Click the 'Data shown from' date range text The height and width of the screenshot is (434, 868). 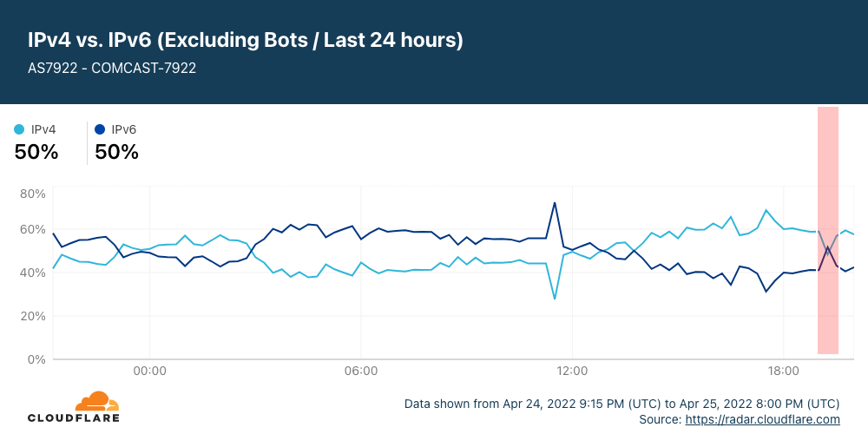pyautogui.click(x=621, y=404)
